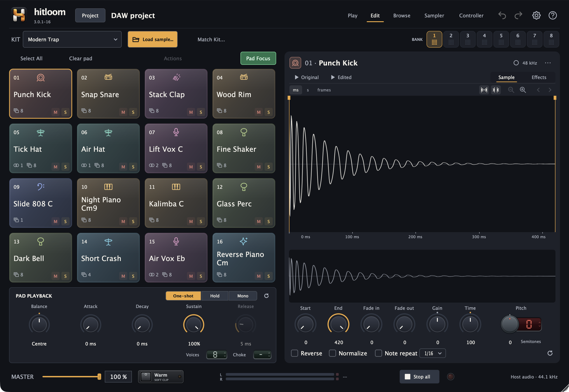This screenshot has height=392, width=569.
Task: Click the redo arrow icon
Action: click(518, 16)
